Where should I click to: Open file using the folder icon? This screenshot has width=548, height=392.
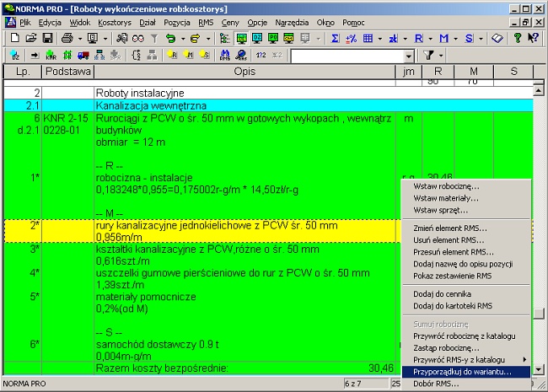tap(30, 39)
